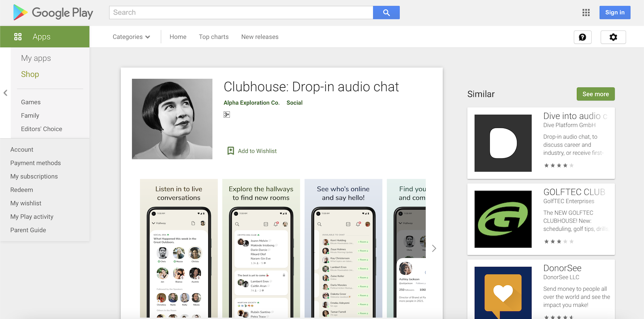
Task: Click the Apps header label
Action: (x=42, y=37)
